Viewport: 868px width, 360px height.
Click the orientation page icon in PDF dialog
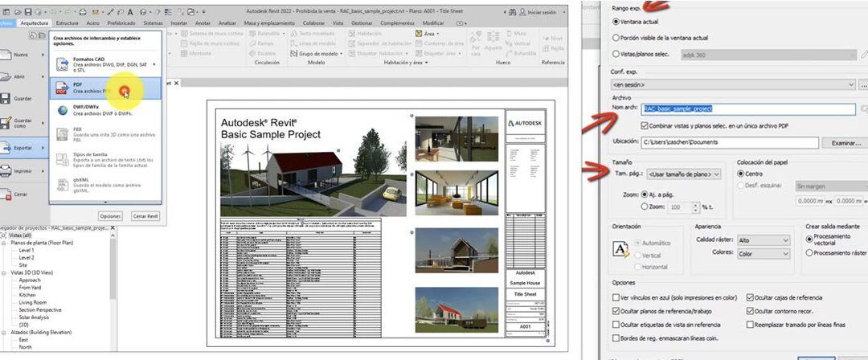tap(621, 249)
